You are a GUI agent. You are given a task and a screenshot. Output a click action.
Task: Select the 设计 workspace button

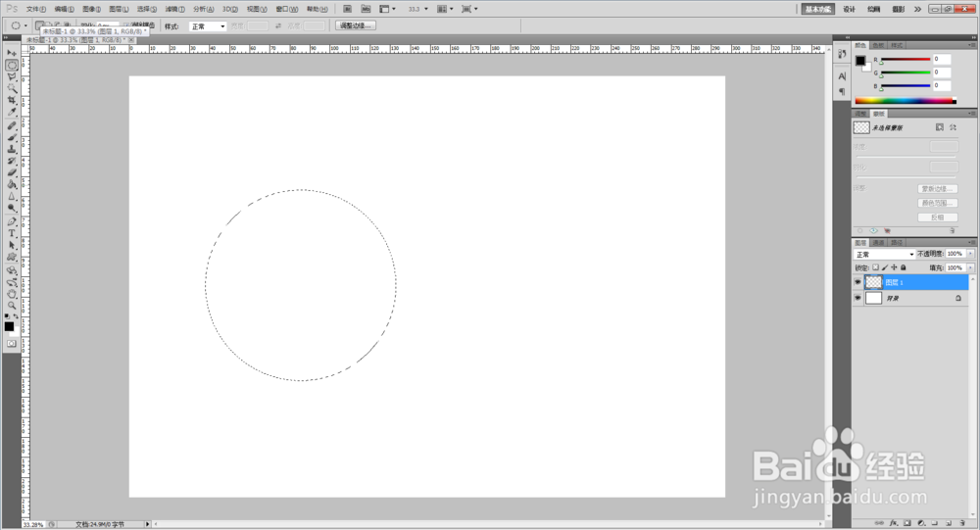(849, 10)
